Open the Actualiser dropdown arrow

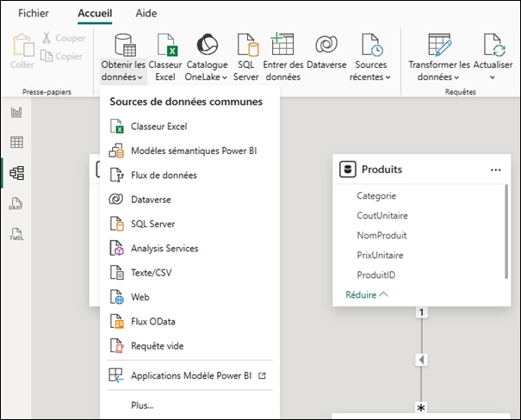click(493, 77)
